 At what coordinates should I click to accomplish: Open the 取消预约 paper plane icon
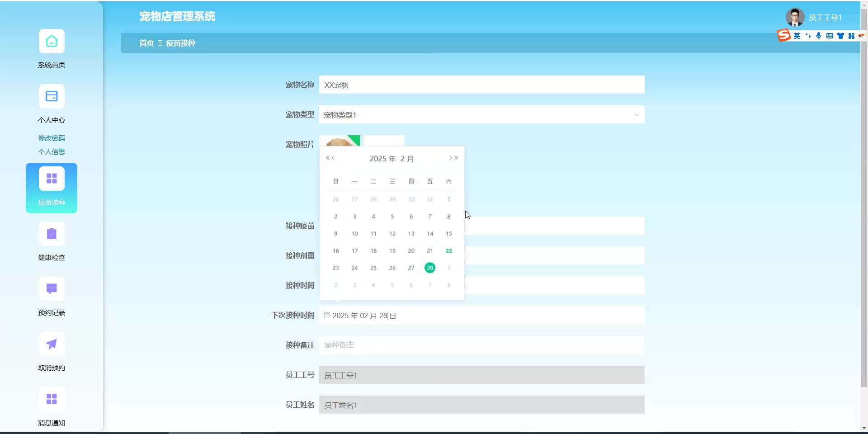(x=52, y=344)
